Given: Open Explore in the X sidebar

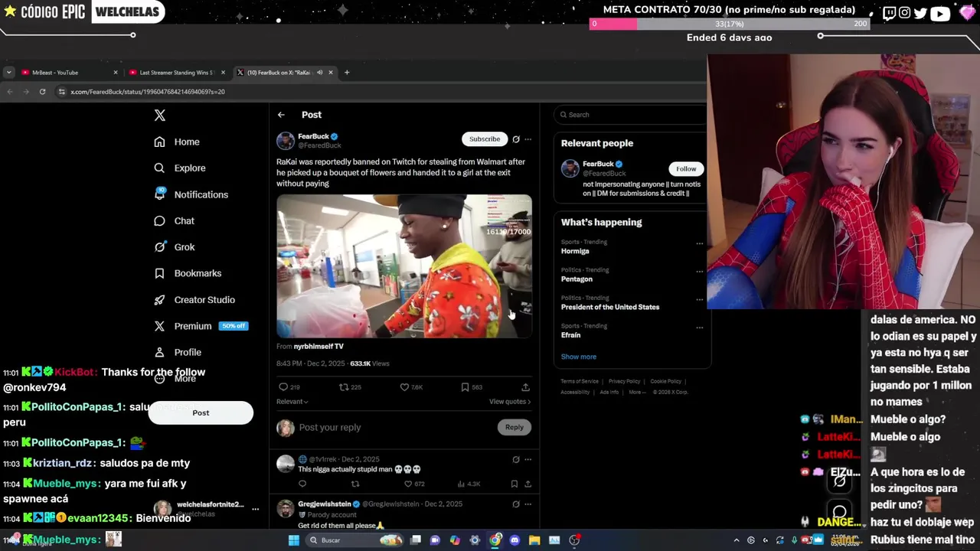Looking at the screenshot, I should click(x=180, y=168).
